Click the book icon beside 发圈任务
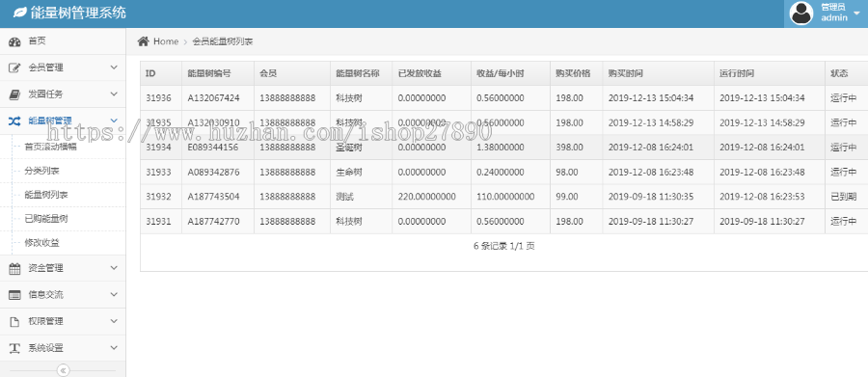The height and width of the screenshot is (377, 868). tap(14, 94)
